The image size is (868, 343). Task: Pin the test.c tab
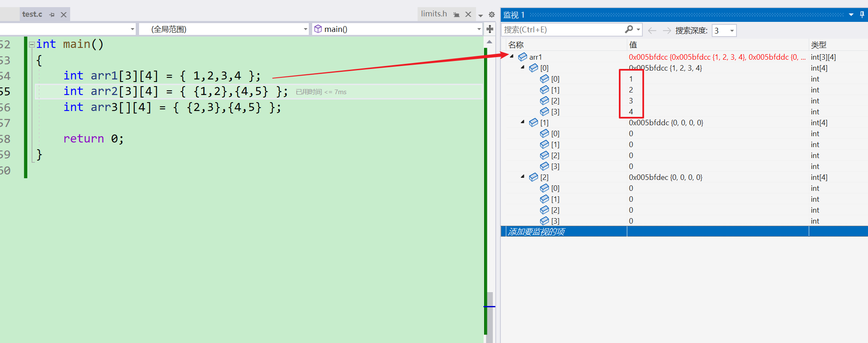pos(52,15)
